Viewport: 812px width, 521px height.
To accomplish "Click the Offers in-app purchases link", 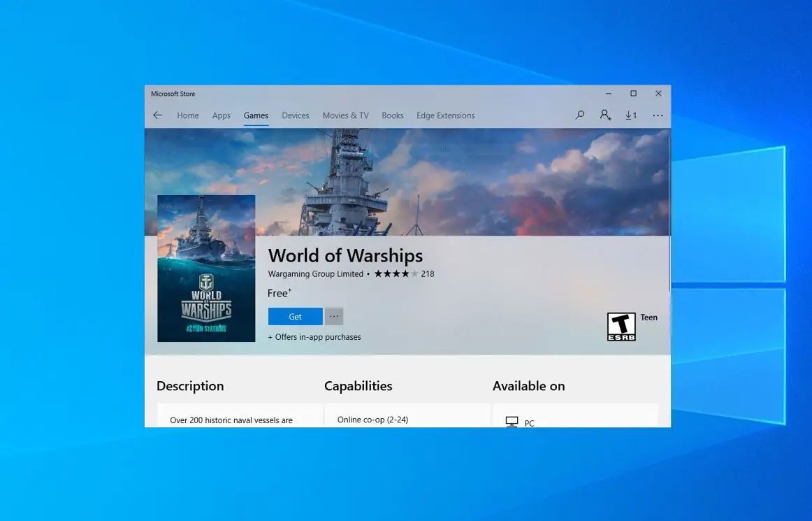I will point(314,336).
